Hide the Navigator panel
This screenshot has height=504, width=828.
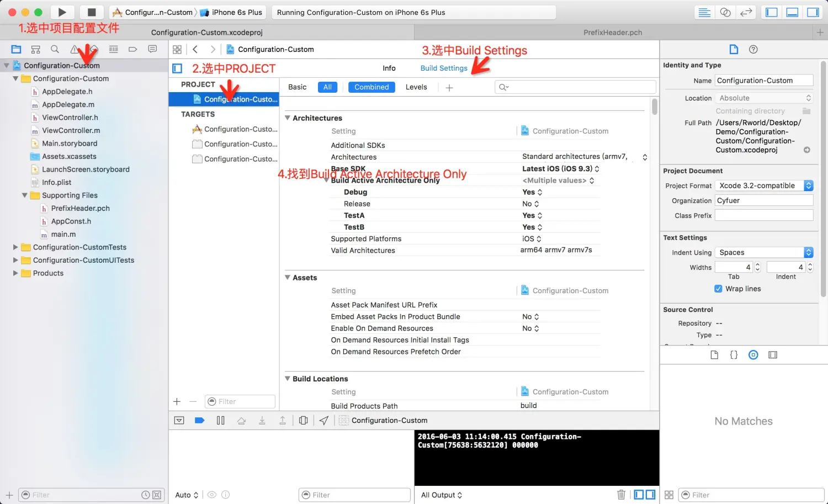coord(772,12)
